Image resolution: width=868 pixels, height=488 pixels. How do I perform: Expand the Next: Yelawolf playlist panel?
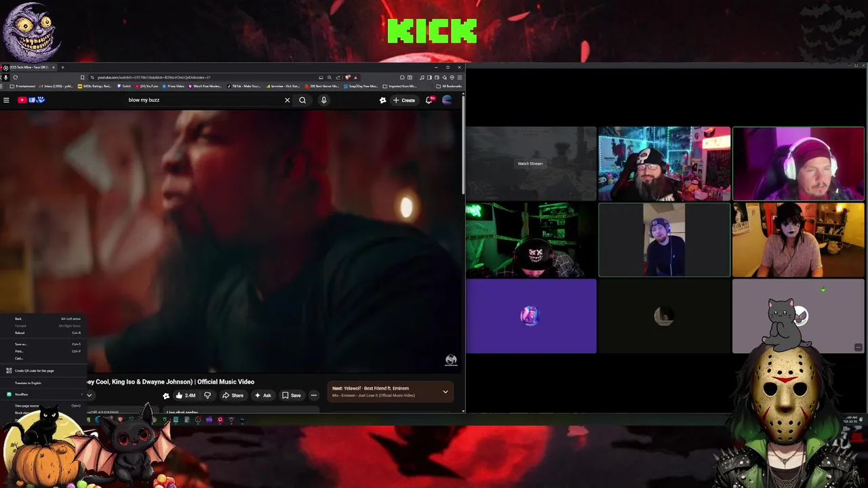tap(446, 392)
